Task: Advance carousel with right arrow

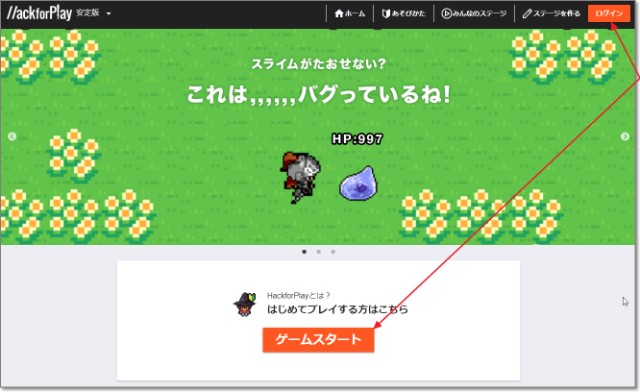Action: (625, 136)
